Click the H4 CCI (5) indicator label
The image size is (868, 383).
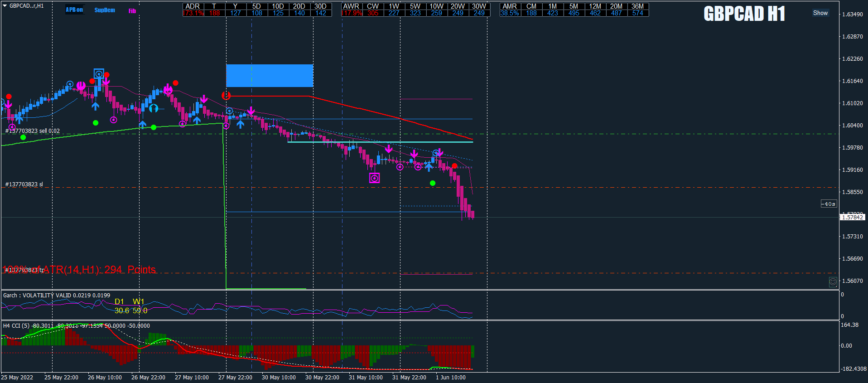point(77,326)
